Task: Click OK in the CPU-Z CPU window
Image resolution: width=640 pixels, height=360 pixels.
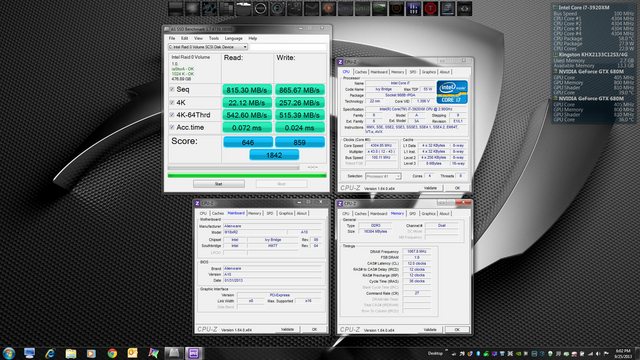Action: [457, 188]
